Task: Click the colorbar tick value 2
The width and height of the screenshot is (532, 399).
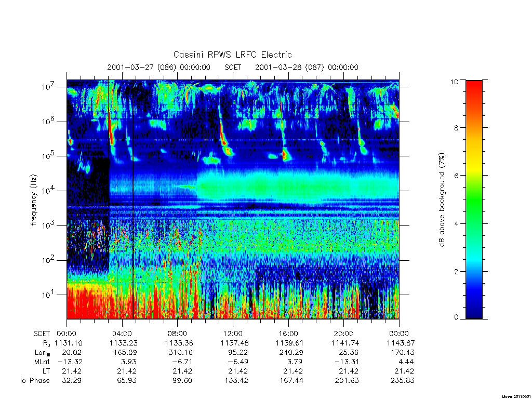Action: [x=456, y=271]
